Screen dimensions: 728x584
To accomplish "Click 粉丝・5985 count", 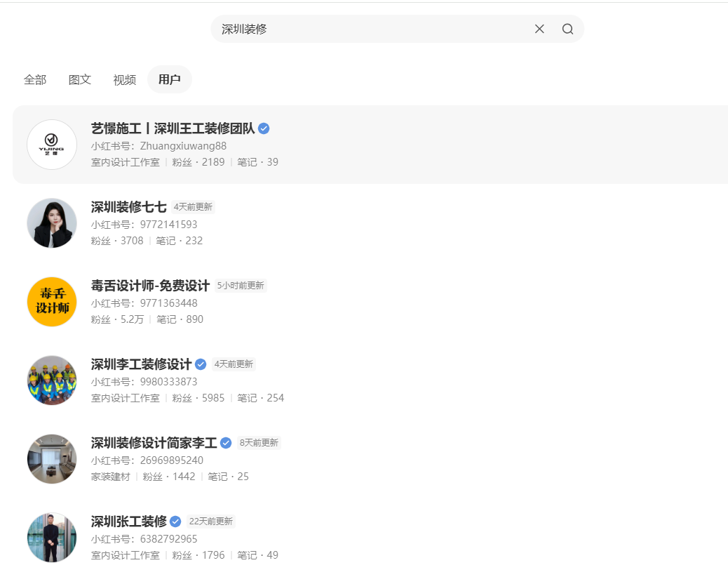I will 198,398.
